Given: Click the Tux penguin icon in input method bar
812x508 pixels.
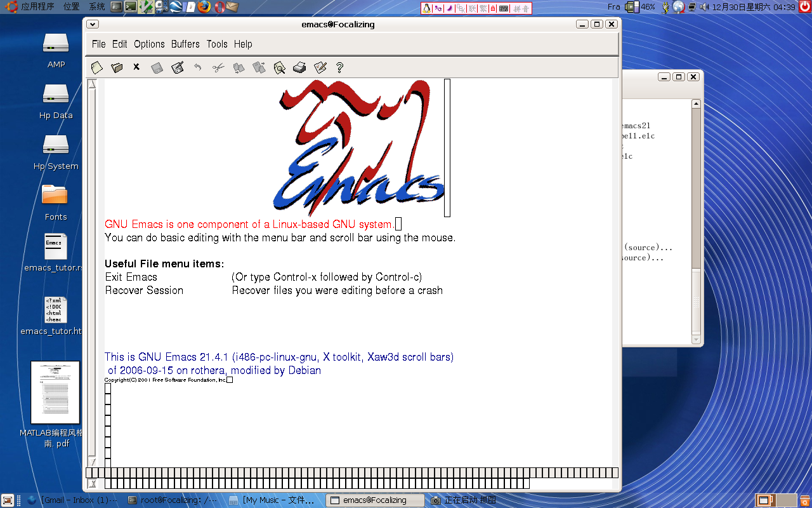Looking at the screenshot, I should click(x=427, y=8).
